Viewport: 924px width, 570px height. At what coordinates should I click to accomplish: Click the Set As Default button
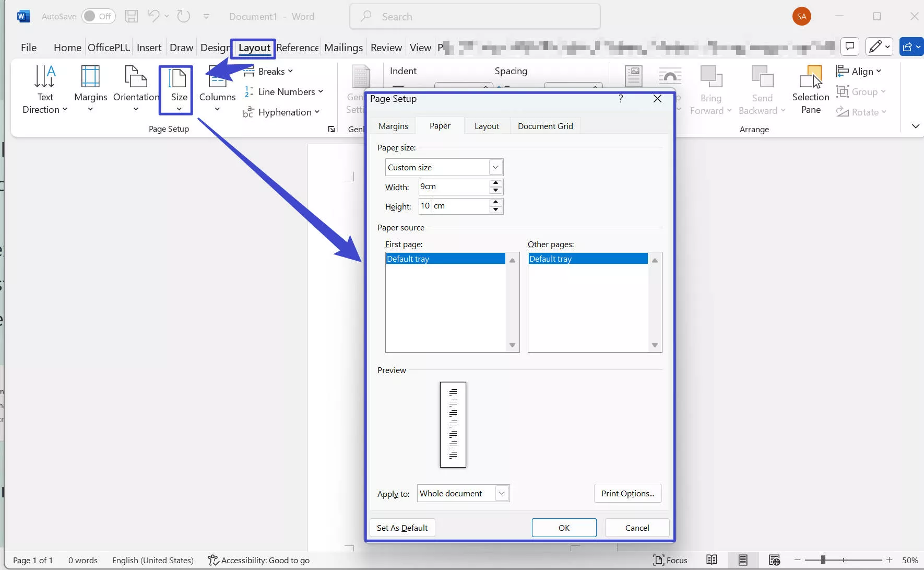[402, 528]
